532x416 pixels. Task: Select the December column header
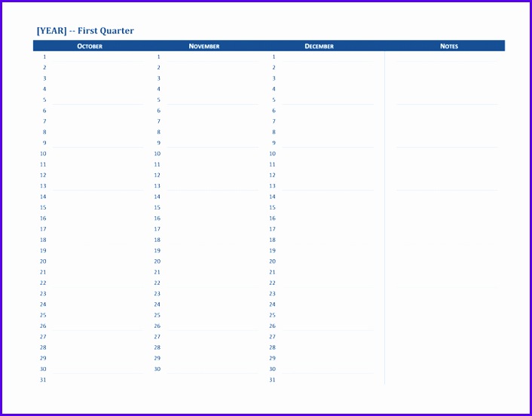[319, 46]
